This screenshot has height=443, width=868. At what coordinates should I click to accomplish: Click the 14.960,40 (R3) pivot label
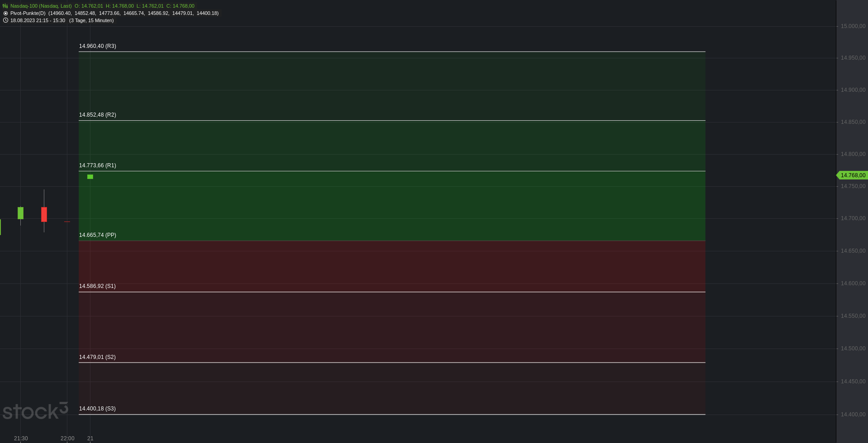coord(98,46)
